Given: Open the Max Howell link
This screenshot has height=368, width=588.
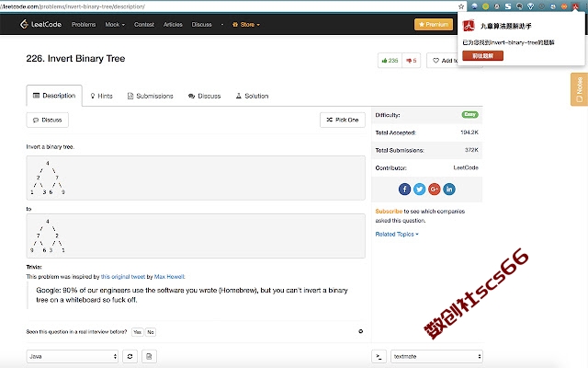Looking at the screenshot, I should coord(169,276).
